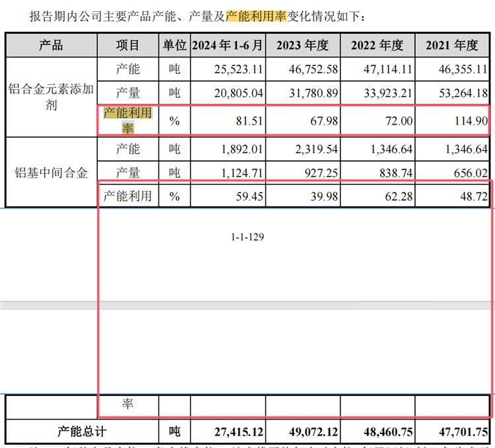Click the utilization value 62.28
495x448 pixels.
point(399,197)
